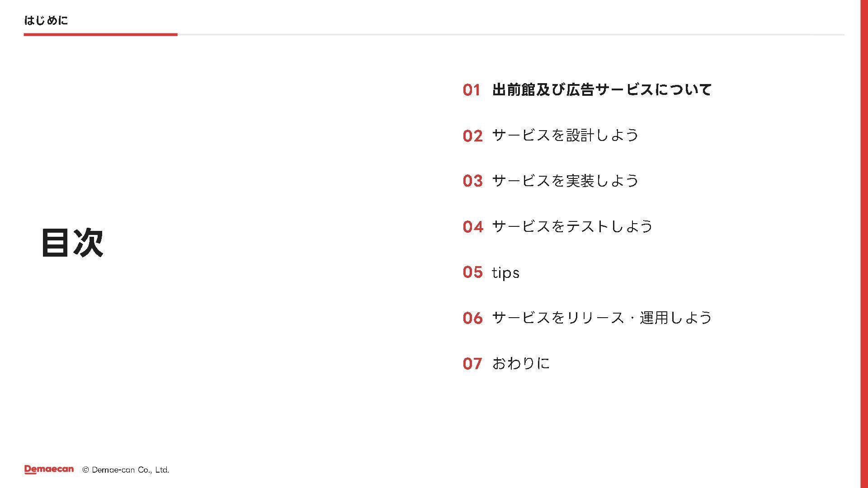This screenshot has height=488, width=868.
Task: Select サービスをリリース・運用しよう entry
Action: point(602,318)
